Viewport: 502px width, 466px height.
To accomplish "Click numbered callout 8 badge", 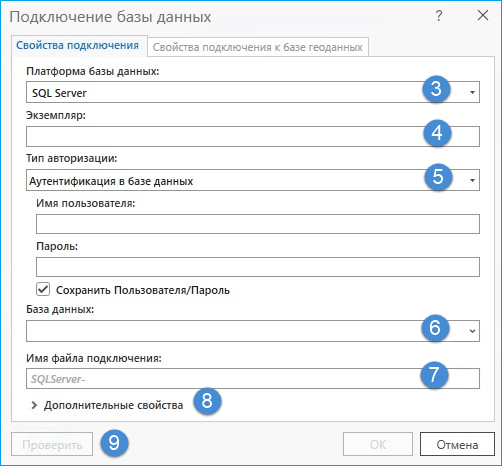I will [207, 401].
